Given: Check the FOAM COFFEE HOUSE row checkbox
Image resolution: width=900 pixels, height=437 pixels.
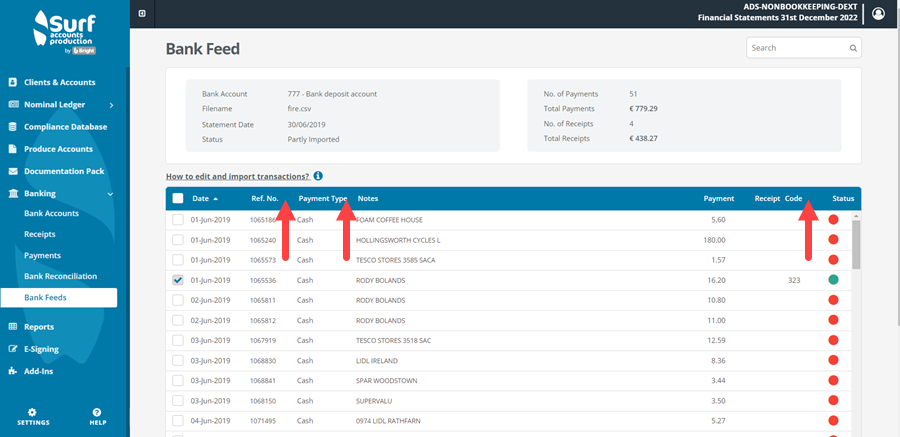Looking at the screenshot, I should 178,219.
